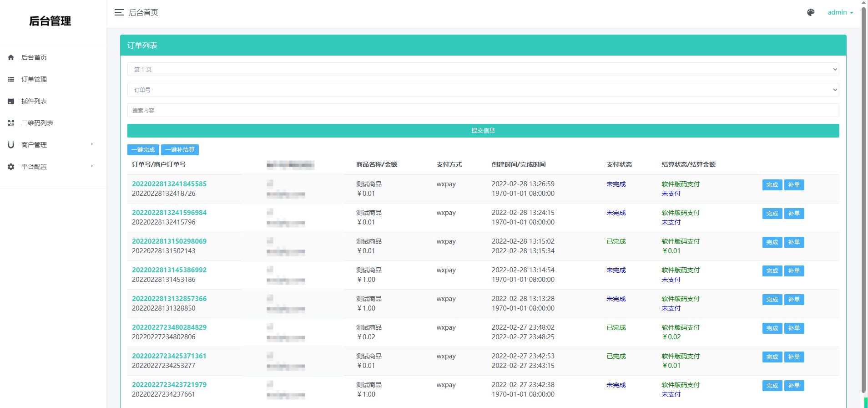Open the 订单号 search type dropdown
Image resolution: width=868 pixels, height=408 pixels.
click(483, 90)
